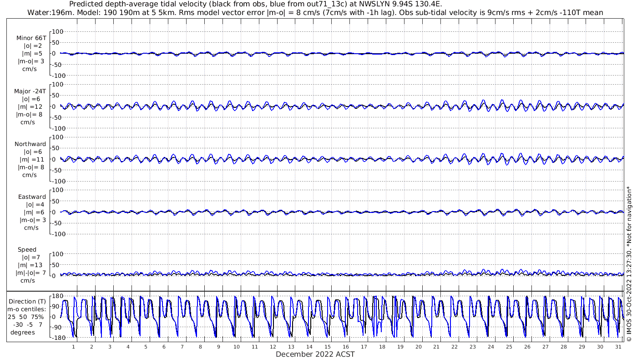Click day 25 on the date axis
This screenshot has height=364, width=637.
pos(509,347)
